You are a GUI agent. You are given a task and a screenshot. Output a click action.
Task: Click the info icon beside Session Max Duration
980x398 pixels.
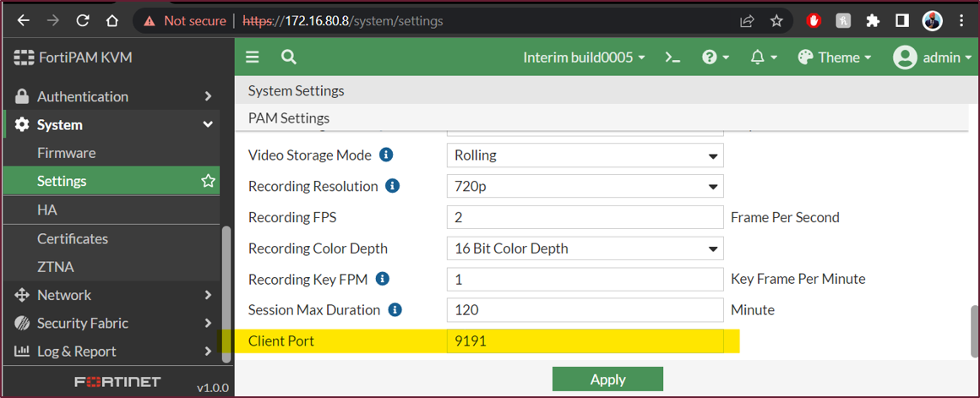coord(395,310)
